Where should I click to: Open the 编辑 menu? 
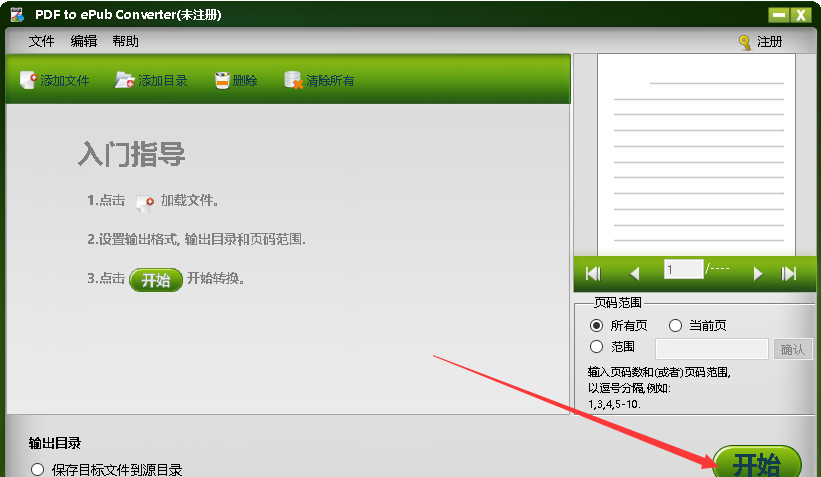(84, 41)
